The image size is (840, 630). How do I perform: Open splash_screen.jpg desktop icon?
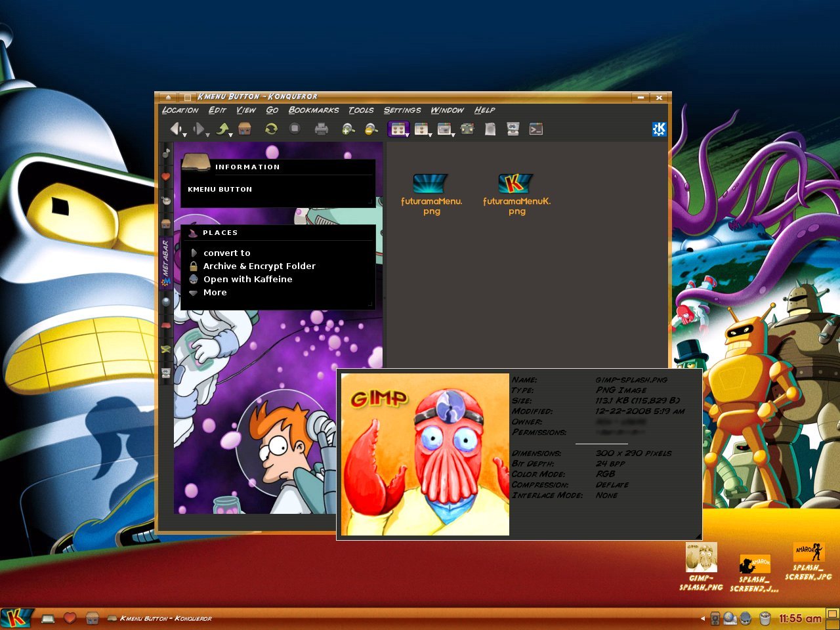tap(808, 562)
